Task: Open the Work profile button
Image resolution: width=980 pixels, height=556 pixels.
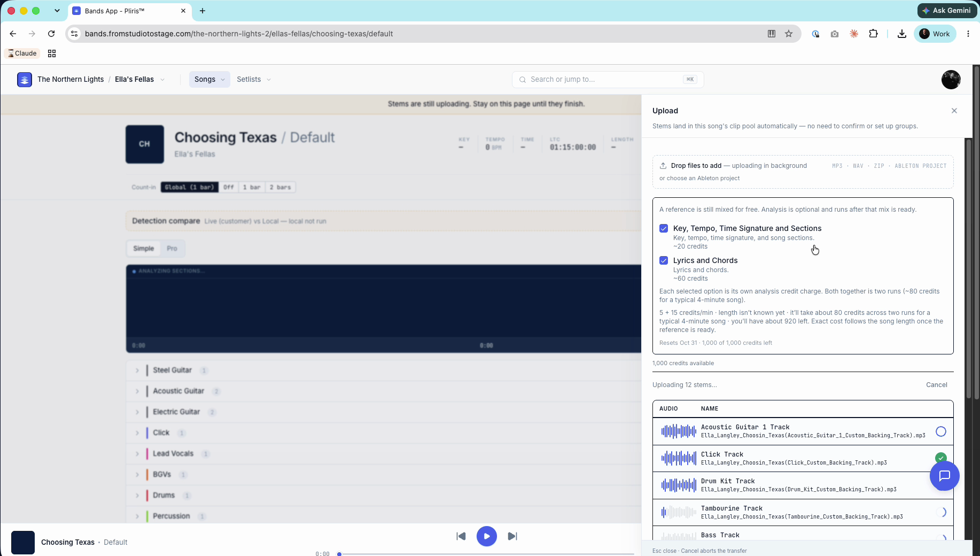Action: coord(935,34)
